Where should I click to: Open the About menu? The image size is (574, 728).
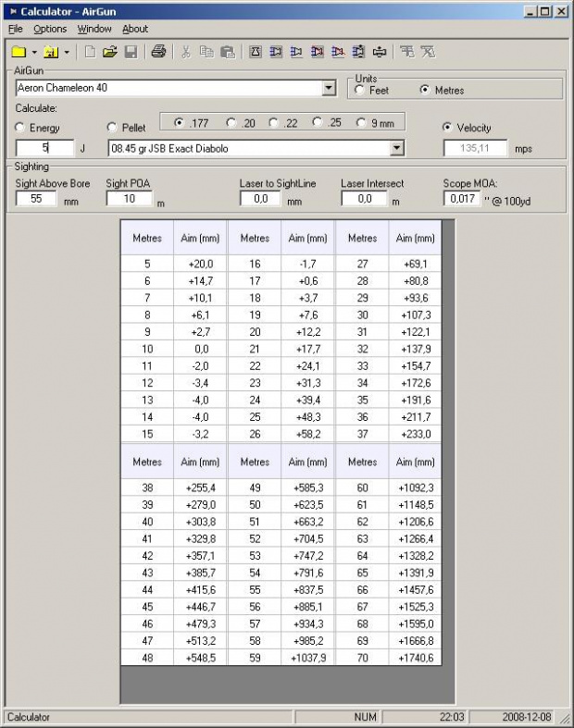coord(135,29)
